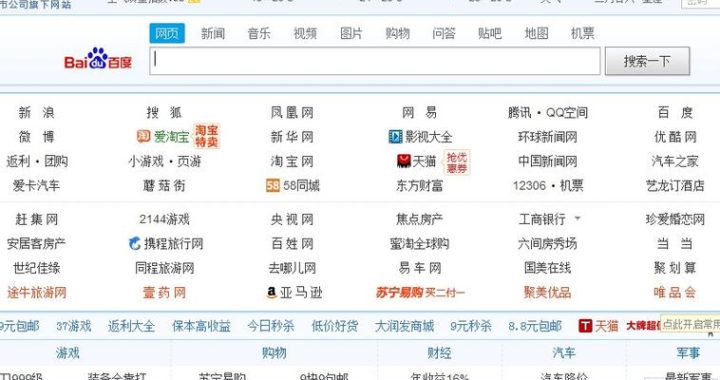Open the 新华网 link
The width and height of the screenshot is (720, 380).
coord(292,137)
